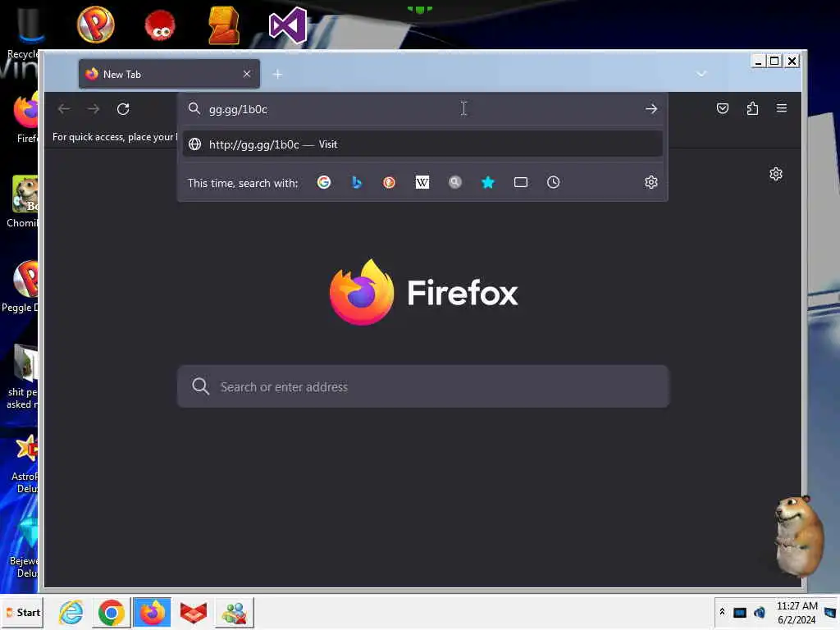Click the volume speaker tray icon

tap(759, 612)
